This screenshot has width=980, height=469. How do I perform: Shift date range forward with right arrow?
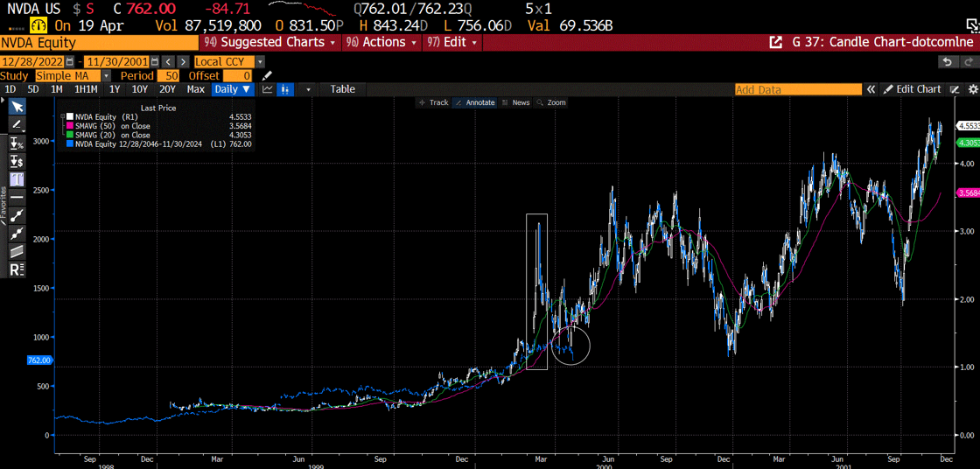point(183,62)
